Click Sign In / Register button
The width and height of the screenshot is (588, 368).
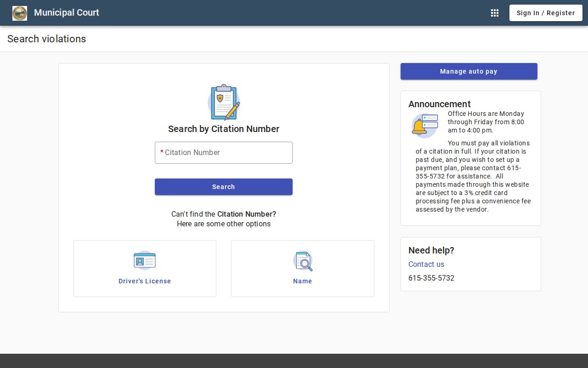pos(546,13)
